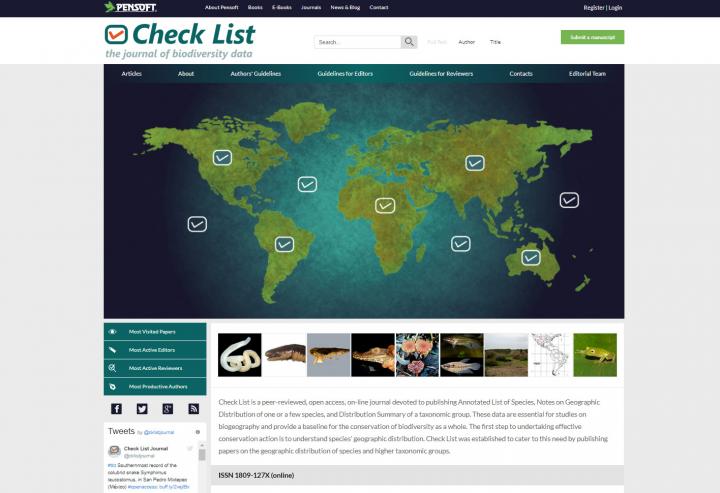Click the checkmark marker over South America
Screen dimensions: 720x493
[x=285, y=243]
